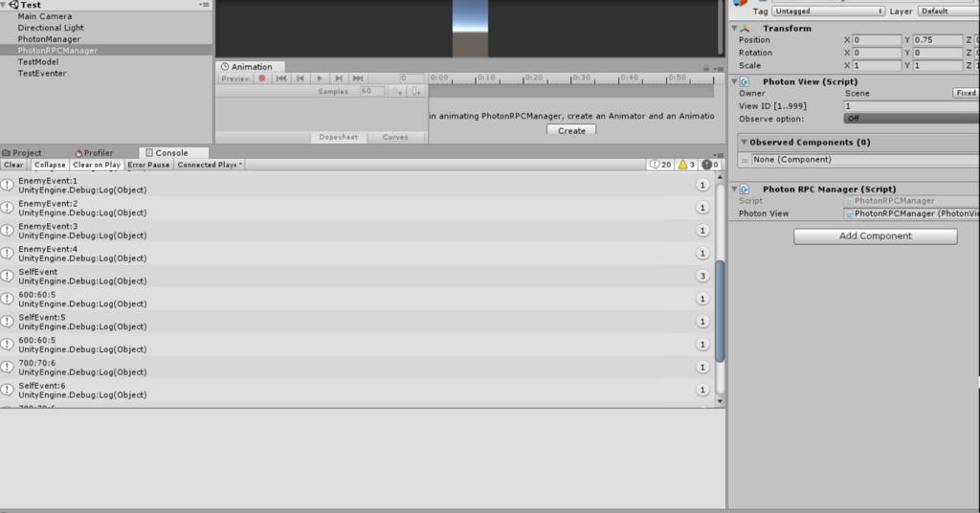Collapse the Transform component
The image size is (980, 513).
click(x=734, y=28)
